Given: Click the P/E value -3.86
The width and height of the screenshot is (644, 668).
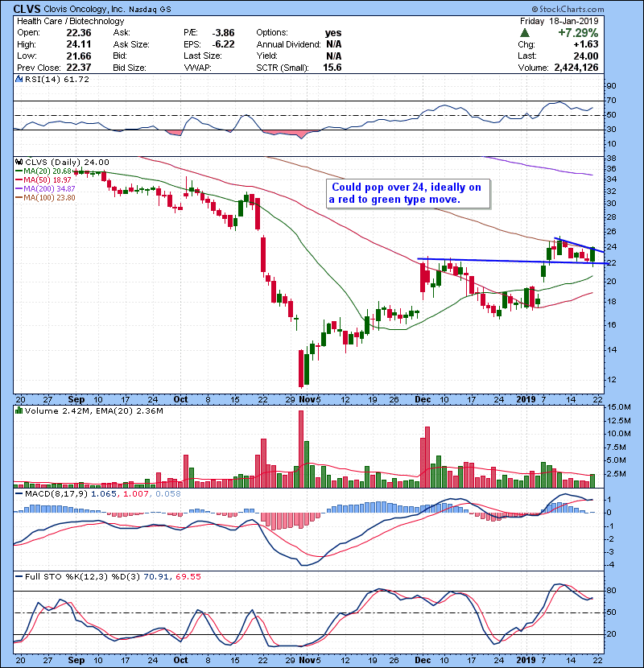Looking at the screenshot, I should coord(223,33).
